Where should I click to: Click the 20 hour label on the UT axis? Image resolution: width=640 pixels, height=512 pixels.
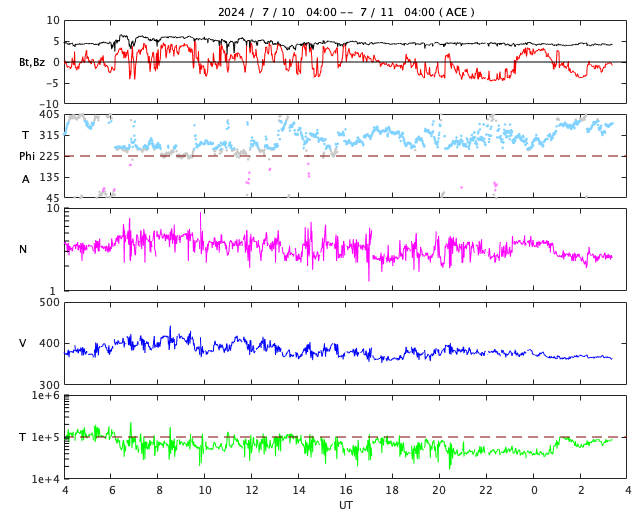point(439,490)
